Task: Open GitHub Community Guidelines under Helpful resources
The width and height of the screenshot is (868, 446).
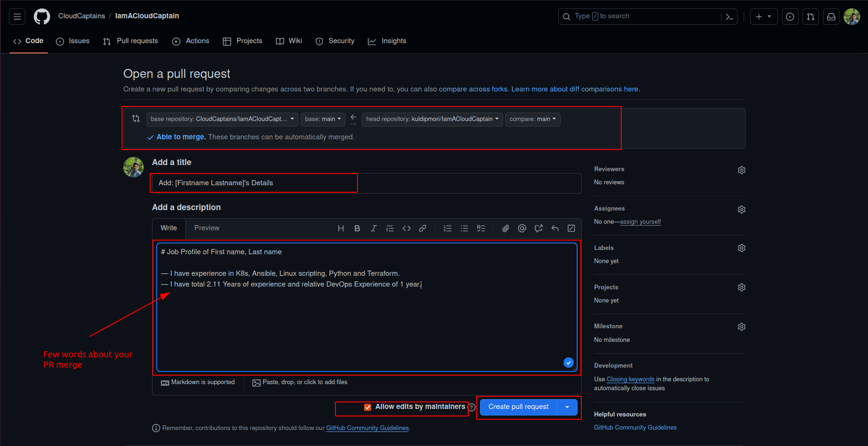Action: tap(635, 428)
